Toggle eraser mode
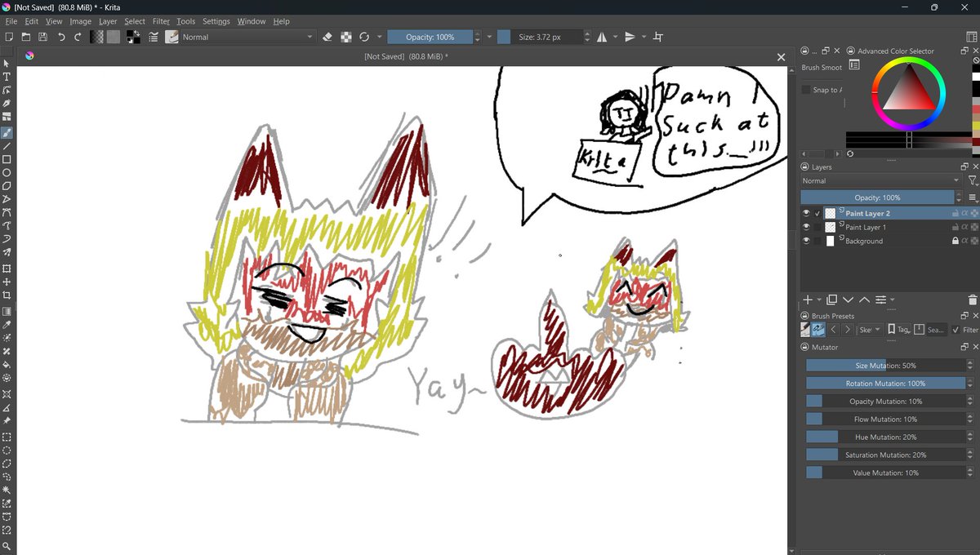The width and height of the screenshot is (980, 555). pos(327,37)
